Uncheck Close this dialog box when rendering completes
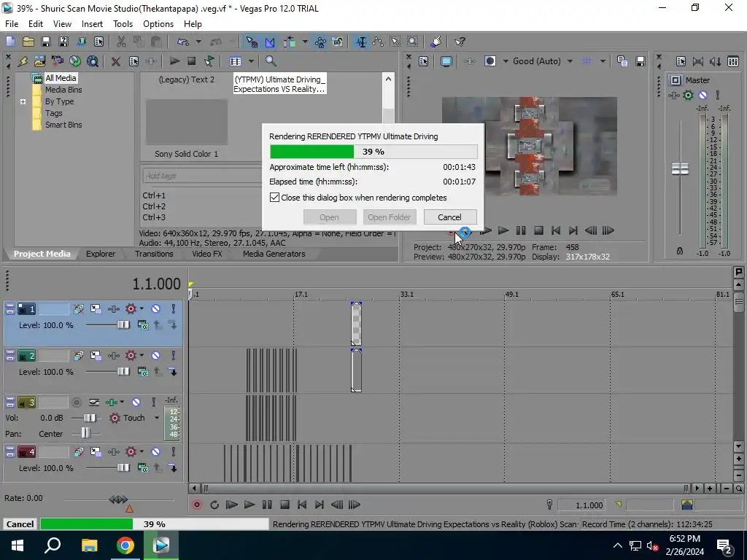Screen dimensions: 747x560 click(274, 197)
